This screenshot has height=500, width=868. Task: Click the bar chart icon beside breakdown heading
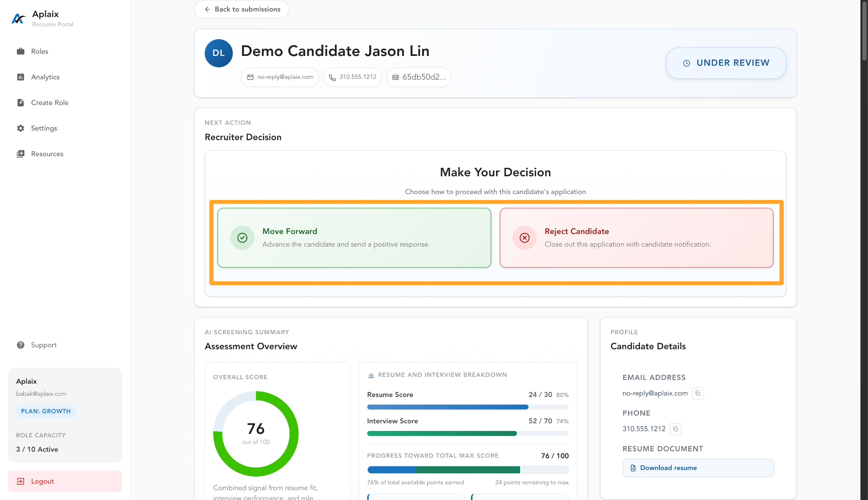[371, 375]
